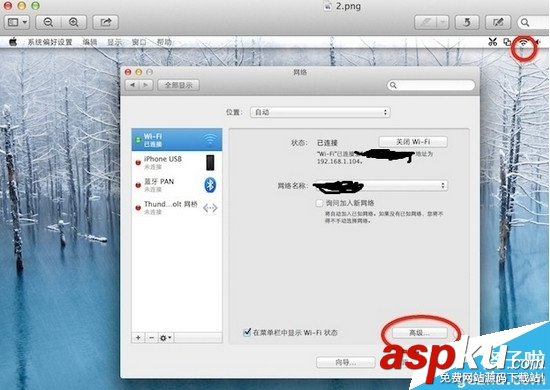Select iPhone USB service in list
The width and height of the screenshot is (550, 390).
[177, 162]
